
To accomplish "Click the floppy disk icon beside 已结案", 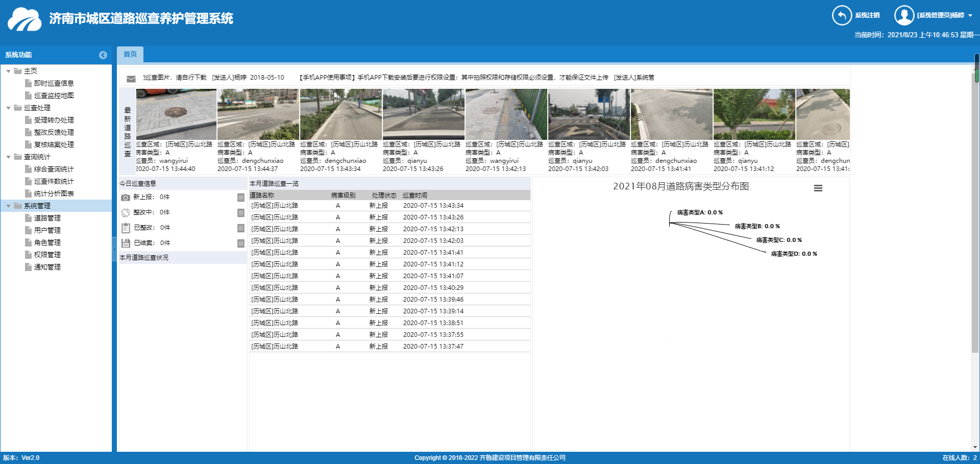I will point(126,243).
